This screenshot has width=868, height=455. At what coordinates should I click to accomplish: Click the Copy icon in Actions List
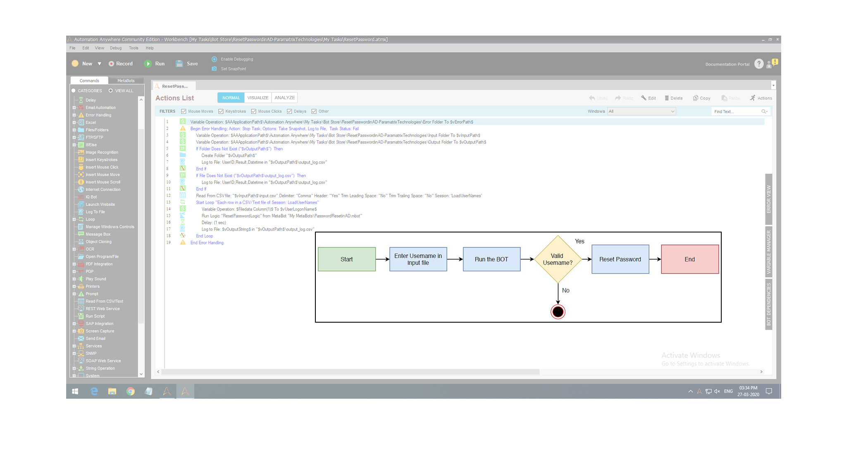click(696, 98)
